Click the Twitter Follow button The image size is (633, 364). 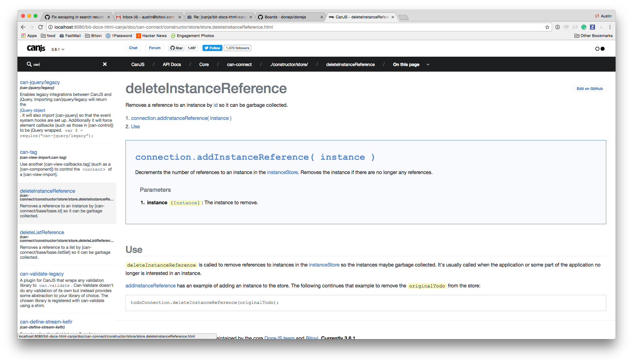tap(212, 48)
